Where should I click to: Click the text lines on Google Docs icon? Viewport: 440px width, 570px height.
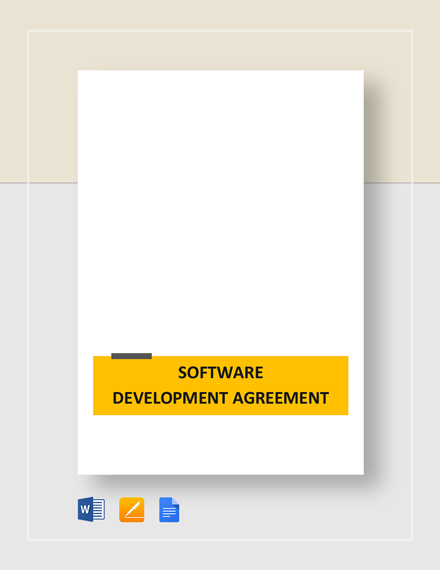[x=169, y=513]
